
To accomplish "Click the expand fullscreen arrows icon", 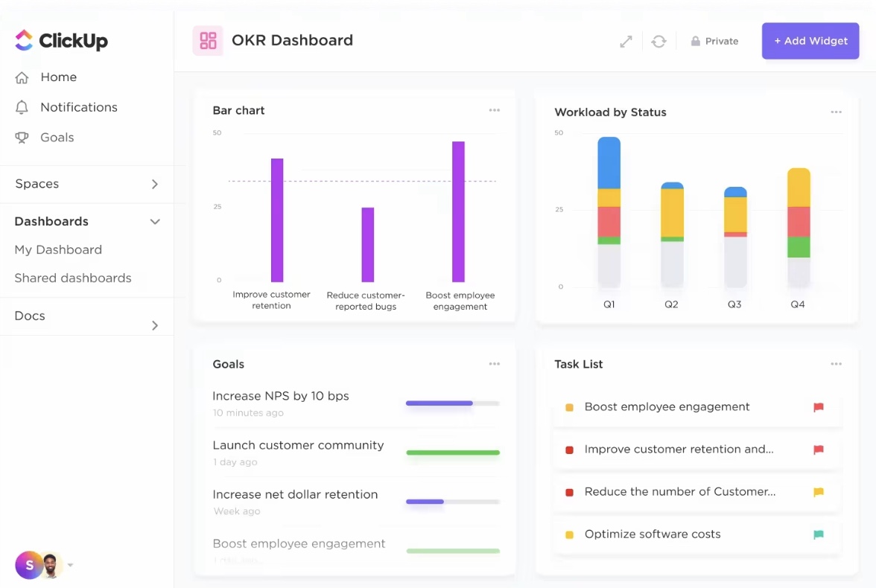I will (626, 42).
